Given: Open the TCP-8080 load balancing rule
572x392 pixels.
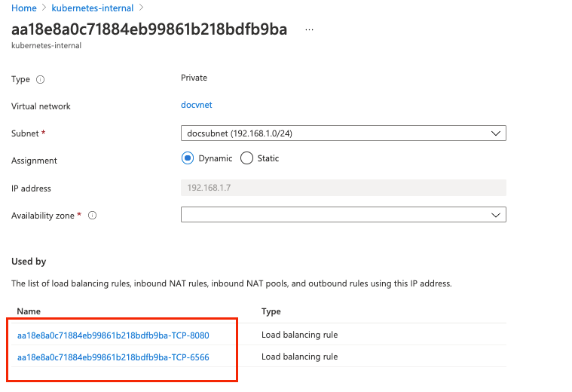Looking at the screenshot, I should coord(113,335).
